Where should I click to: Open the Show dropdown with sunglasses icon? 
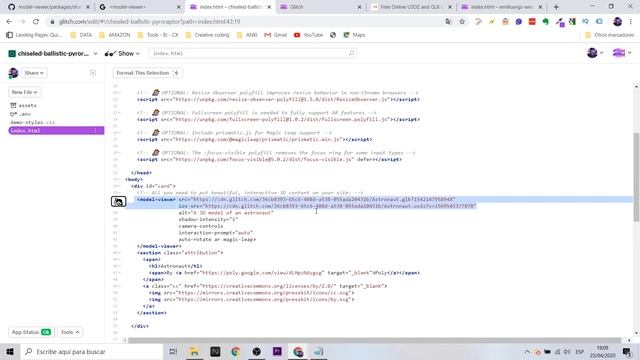[x=122, y=53]
